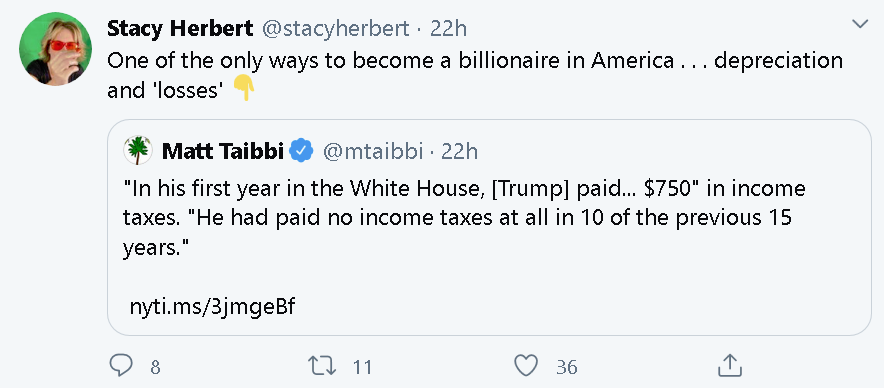The image size is (884, 388).
Task: Click Matt Taibbi's blue verified badge
Action: (x=301, y=151)
